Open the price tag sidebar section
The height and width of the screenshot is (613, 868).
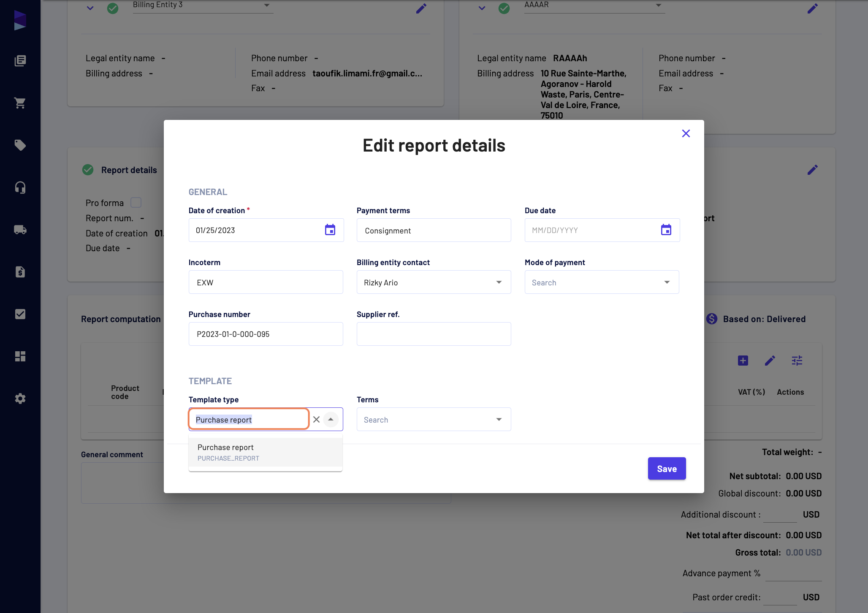point(20,145)
